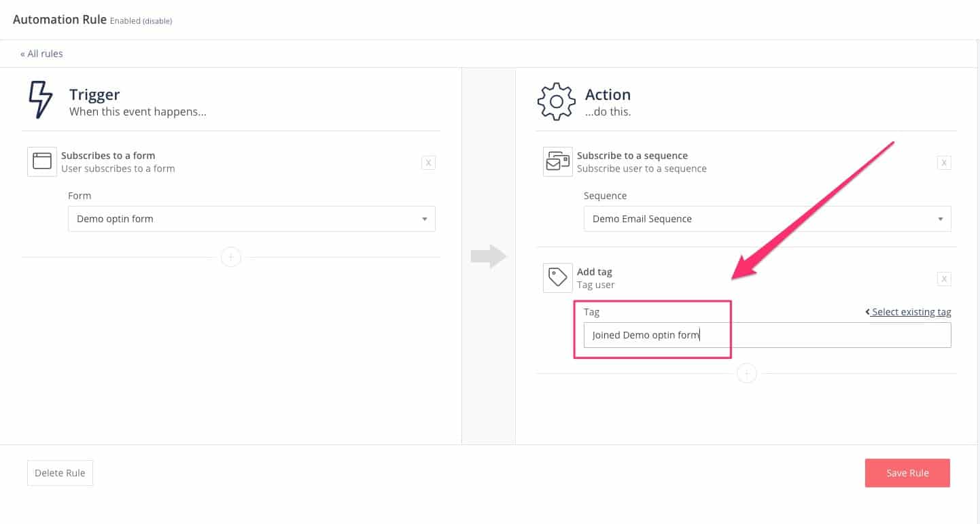Click the form window icon
Screen dimensions: 980x524
(42, 162)
